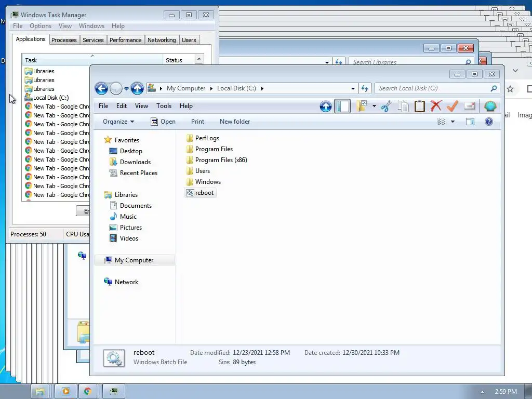Select the PerfLogs folder
Viewport: 532px width, 399px height.
point(203,138)
